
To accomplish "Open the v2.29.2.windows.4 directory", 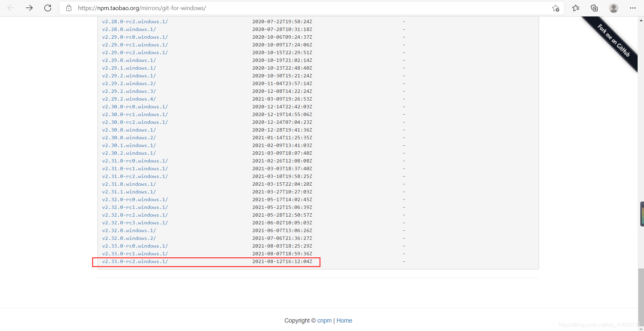I will [129, 99].
